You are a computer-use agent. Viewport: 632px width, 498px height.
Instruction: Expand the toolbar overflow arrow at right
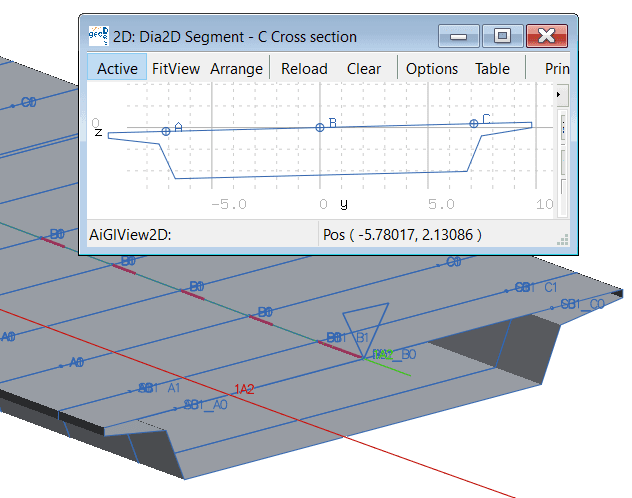562,93
